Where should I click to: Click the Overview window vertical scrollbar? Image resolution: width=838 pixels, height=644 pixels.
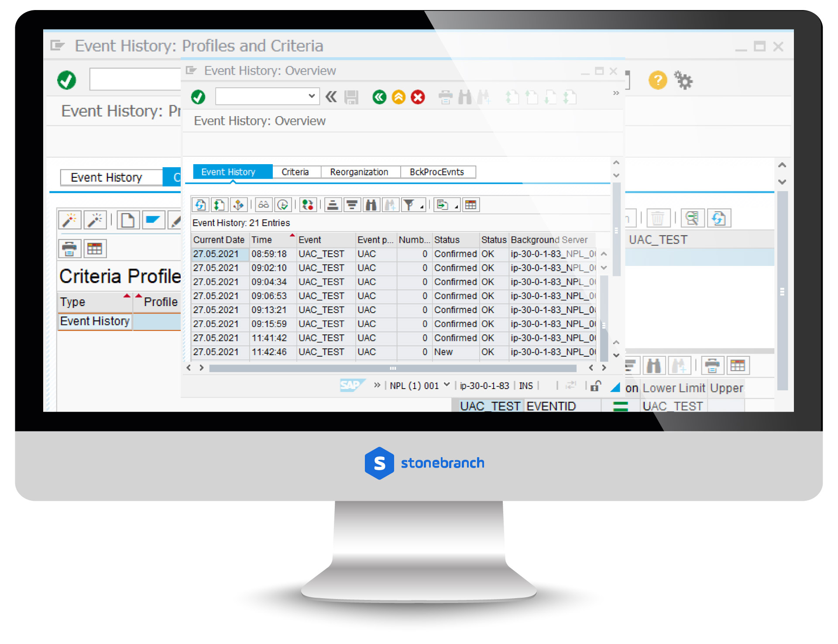click(x=616, y=230)
